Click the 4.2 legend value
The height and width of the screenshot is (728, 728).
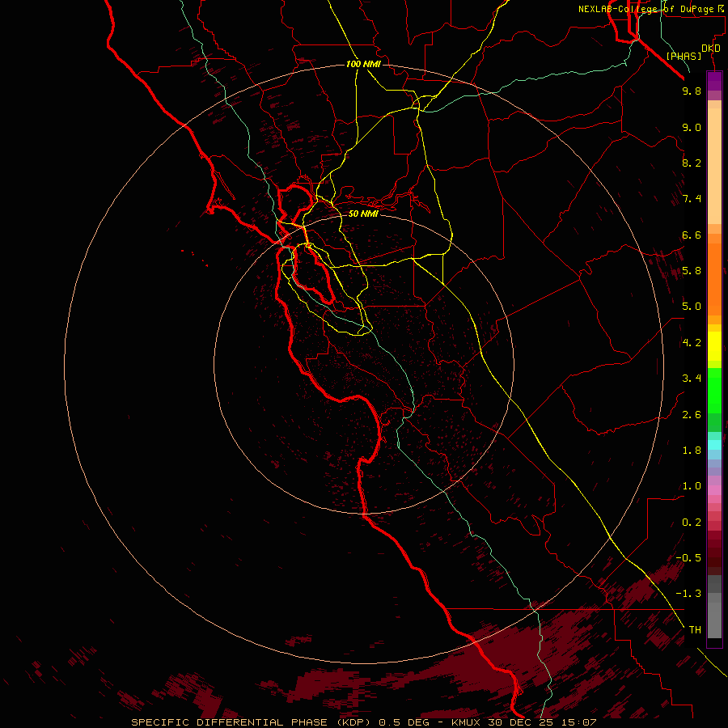(692, 343)
